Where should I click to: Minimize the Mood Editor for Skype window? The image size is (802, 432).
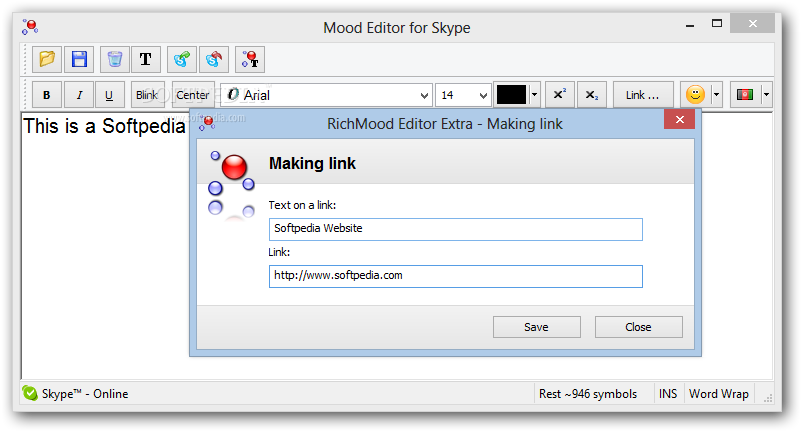point(690,24)
